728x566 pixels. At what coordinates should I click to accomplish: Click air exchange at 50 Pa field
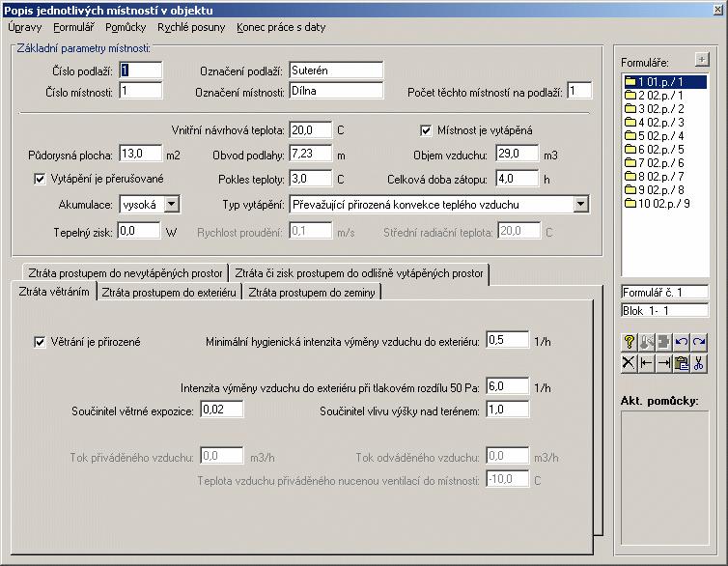click(x=508, y=386)
